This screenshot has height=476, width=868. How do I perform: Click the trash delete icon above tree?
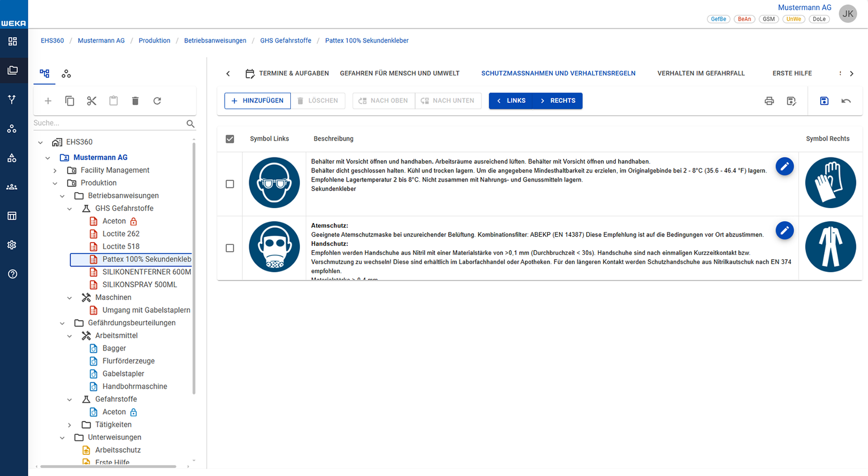[136, 101]
